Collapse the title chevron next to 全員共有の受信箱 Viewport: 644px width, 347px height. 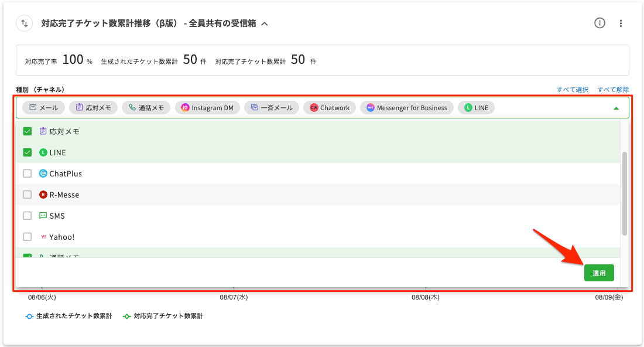[265, 24]
